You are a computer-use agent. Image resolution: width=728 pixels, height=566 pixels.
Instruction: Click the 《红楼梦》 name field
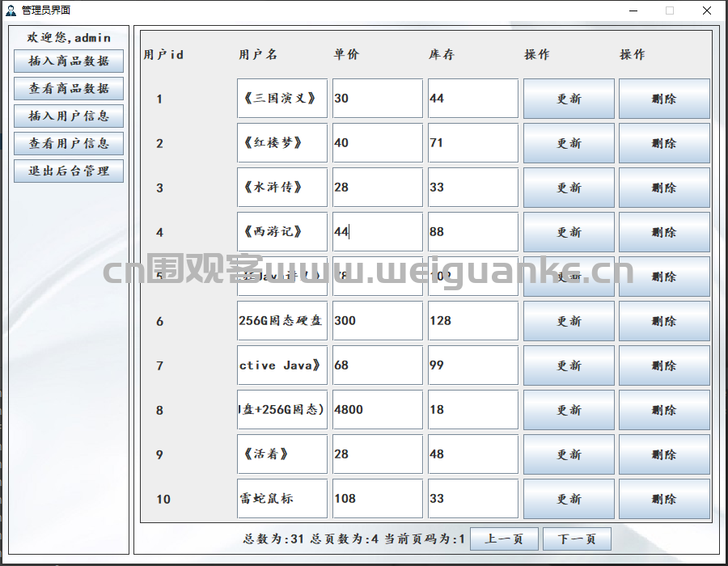(x=282, y=143)
